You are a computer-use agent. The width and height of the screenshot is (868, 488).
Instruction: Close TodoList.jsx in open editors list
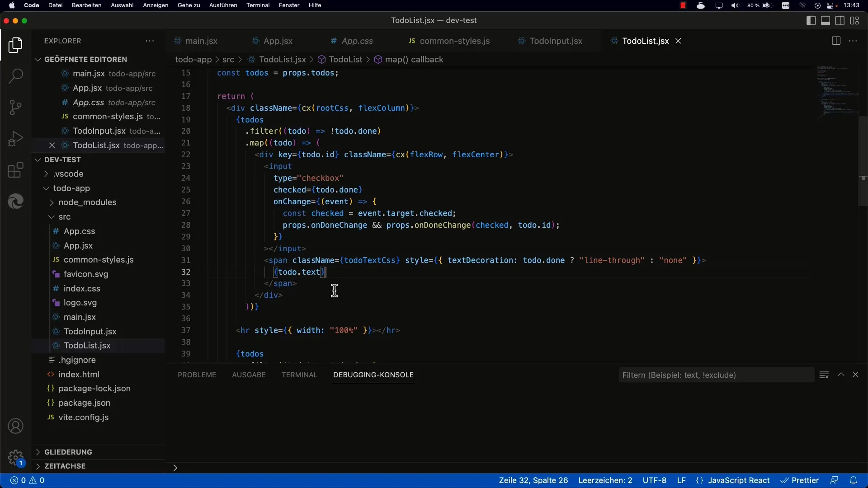52,145
